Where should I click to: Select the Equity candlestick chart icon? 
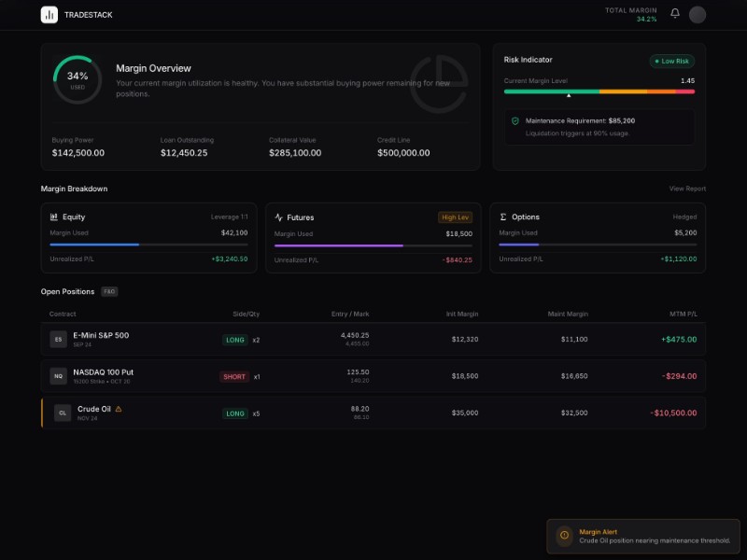coord(54,217)
